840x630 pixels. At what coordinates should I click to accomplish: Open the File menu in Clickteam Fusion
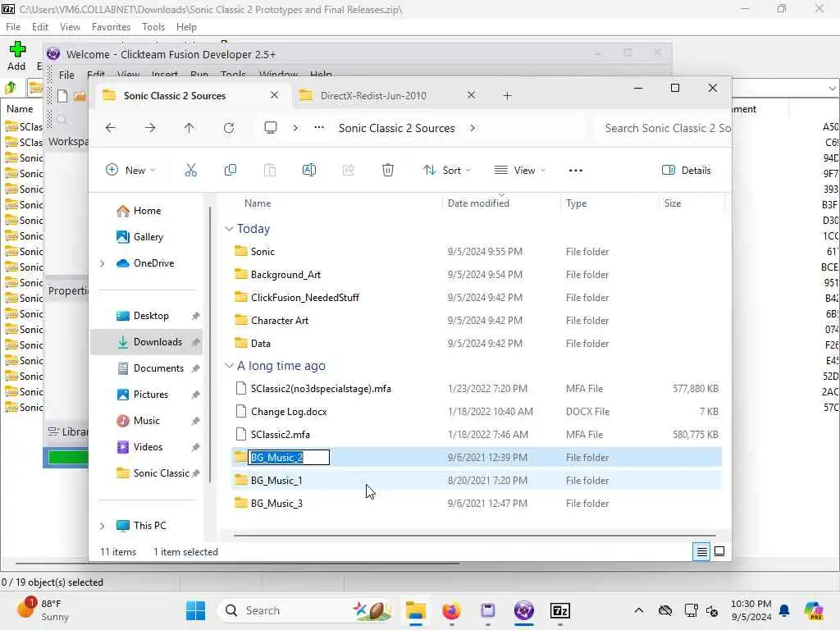(66, 75)
